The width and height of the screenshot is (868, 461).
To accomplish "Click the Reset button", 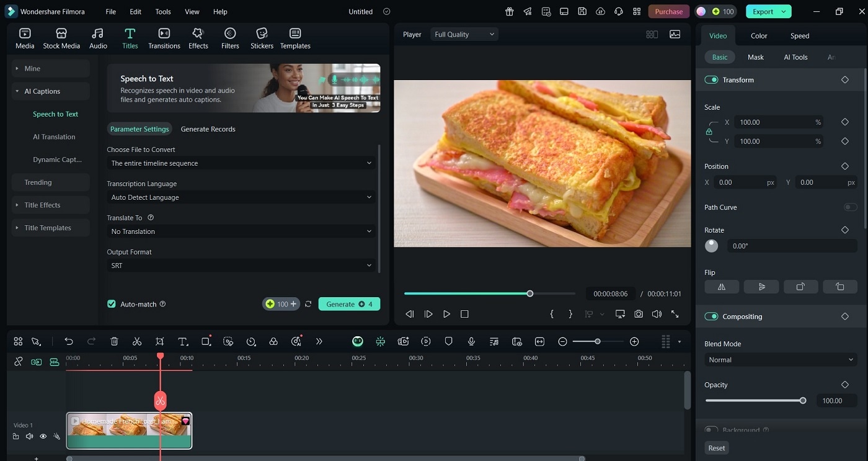I will [717, 448].
